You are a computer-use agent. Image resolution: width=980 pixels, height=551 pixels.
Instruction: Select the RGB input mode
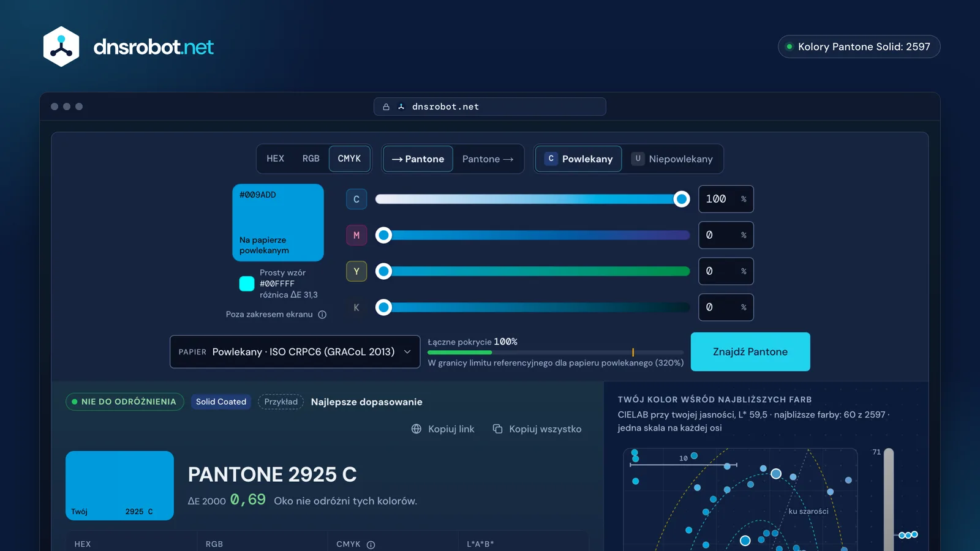[x=311, y=159]
